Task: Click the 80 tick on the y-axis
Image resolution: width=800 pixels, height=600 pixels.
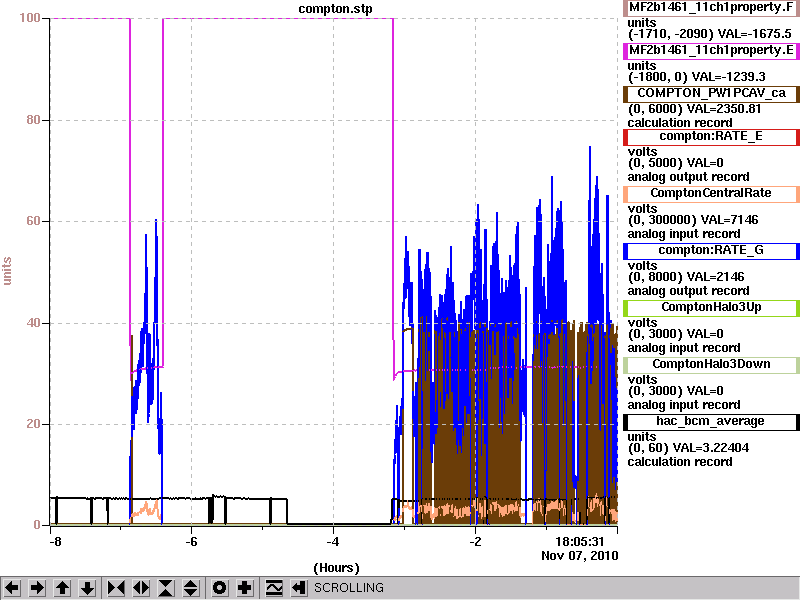Action: tap(33, 120)
